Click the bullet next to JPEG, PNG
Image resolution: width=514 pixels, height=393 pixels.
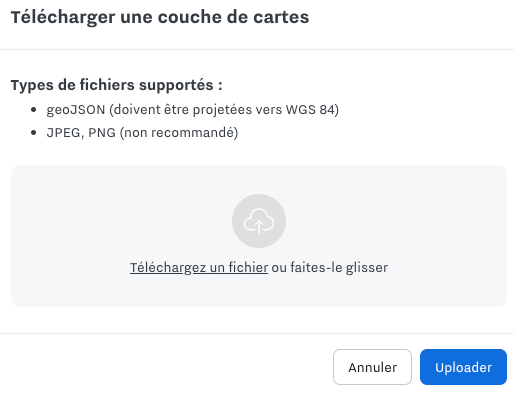[33, 133]
